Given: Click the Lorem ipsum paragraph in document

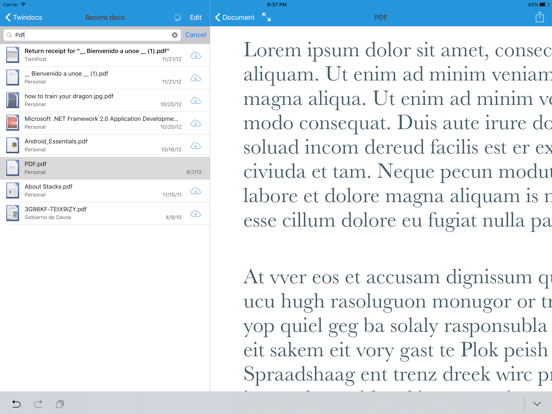Looking at the screenshot, I should [x=397, y=135].
